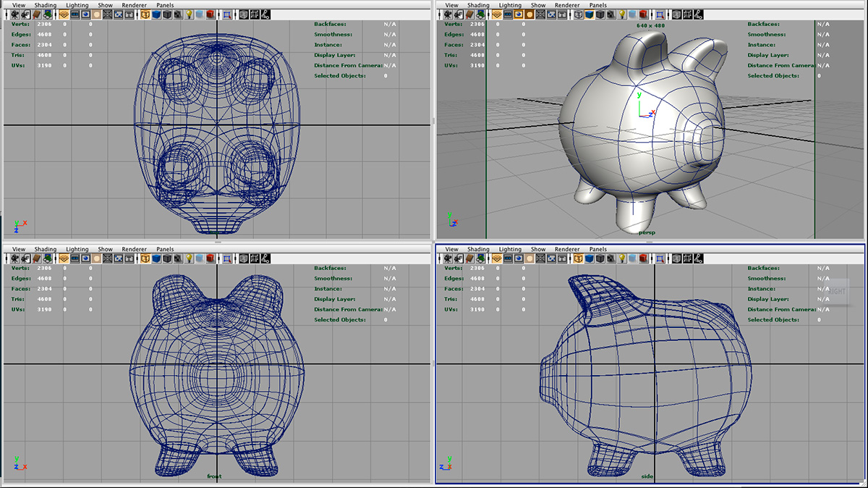Toggle wireframe display in top-left panel toolbar
868x488 pixels.
click(x=145, y=14)
